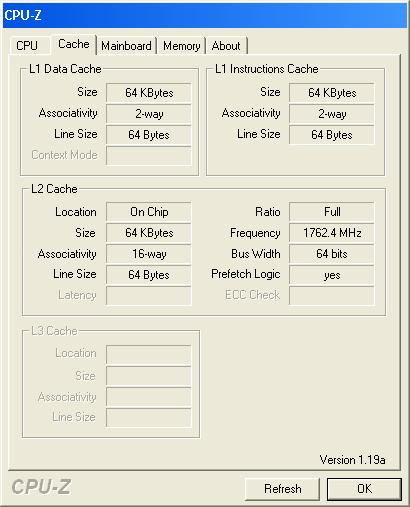Open the Mainboard tab
The image size is (410, 507).
[126, 46]
